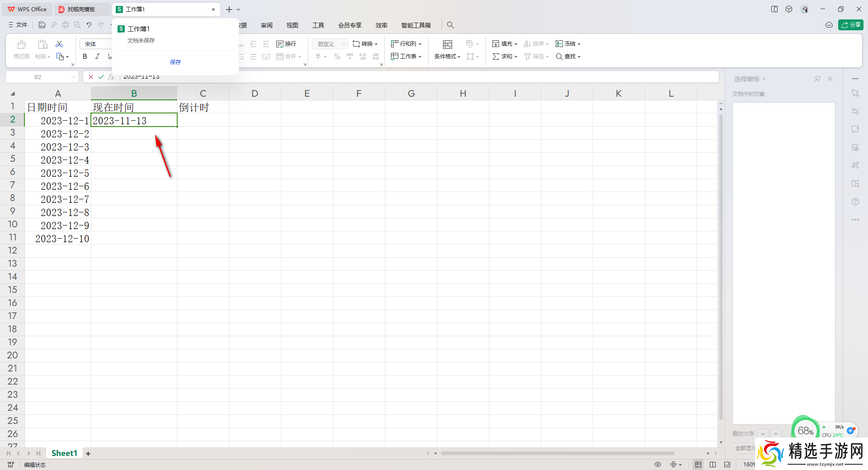The height and width of the screenshot is (470, 868).
Task: Toggle Bold formatting
Action: pyautogui.click(x=85, y=56)
